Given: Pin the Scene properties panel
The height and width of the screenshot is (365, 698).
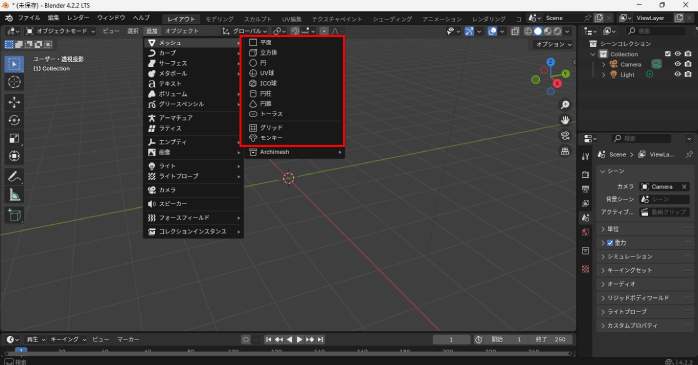Looking at the screenshot, I should 689,154.
